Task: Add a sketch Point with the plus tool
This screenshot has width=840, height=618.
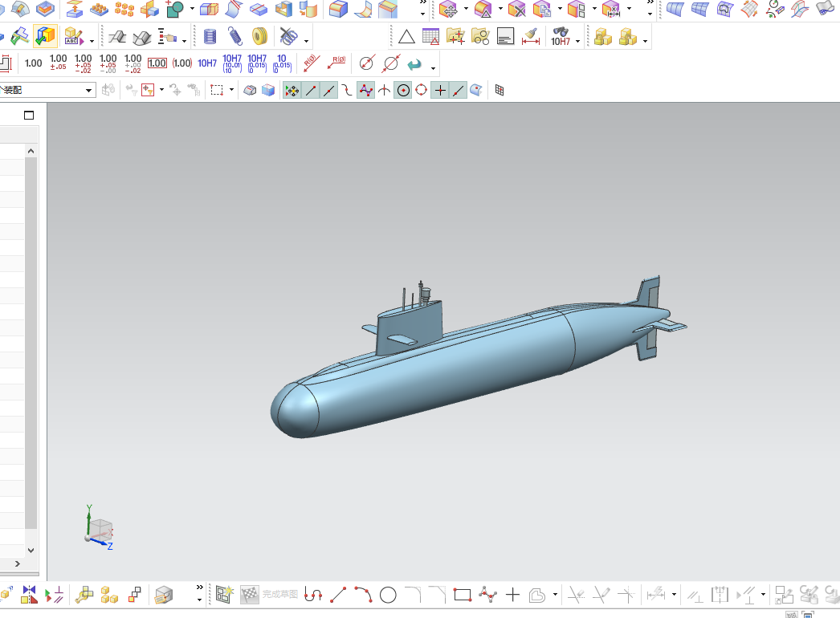Action: (x=512, y=595)
